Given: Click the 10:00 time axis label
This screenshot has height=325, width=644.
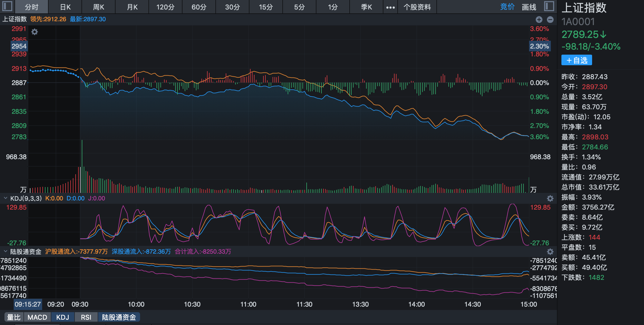Looking at the screenshot, I should click(x=136, y=304).
